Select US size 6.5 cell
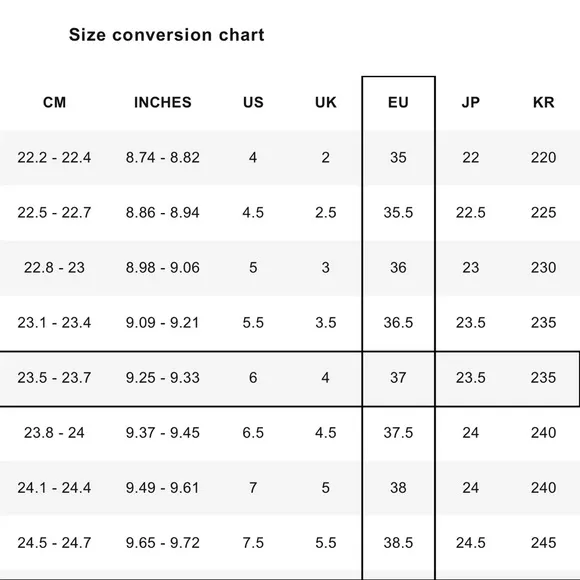Image resolution: width=580 pixels, height=580 pixels. [x=253, y=433]
